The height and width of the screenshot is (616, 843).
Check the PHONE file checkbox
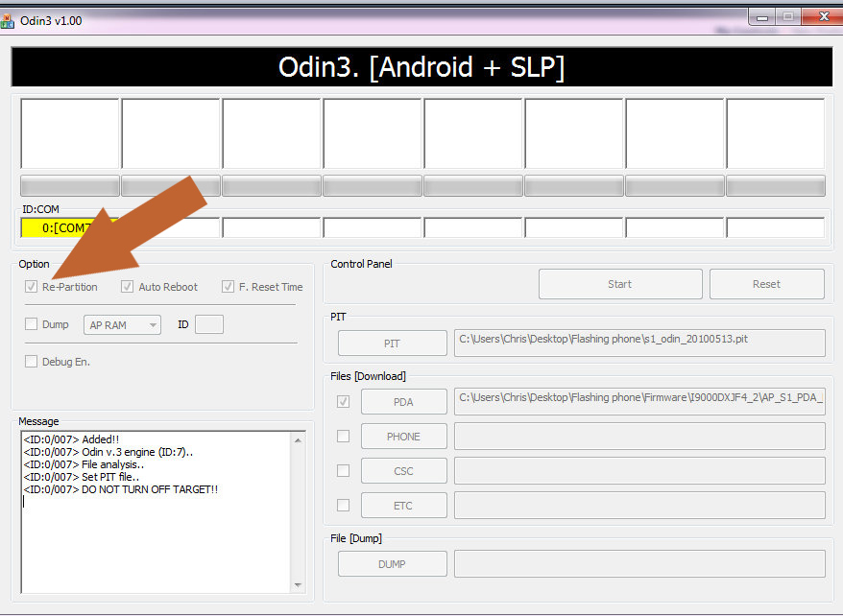point(343,436)
